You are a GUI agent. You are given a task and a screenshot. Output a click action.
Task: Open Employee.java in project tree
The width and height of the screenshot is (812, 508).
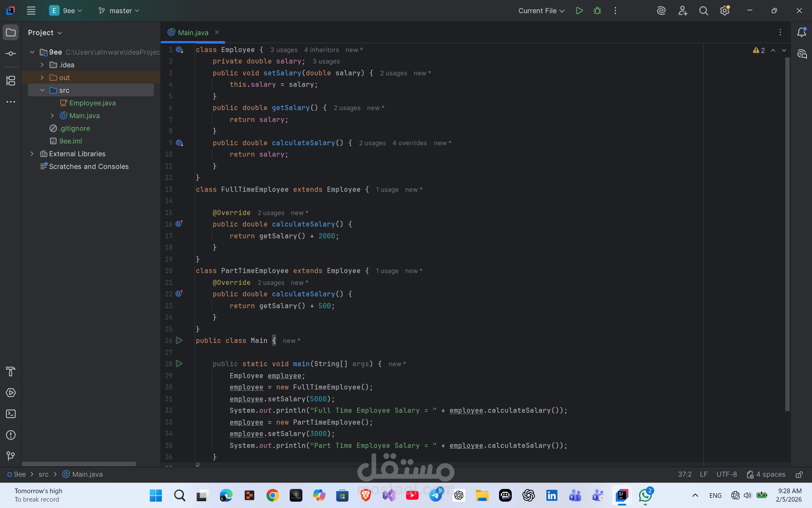[x=92, y=103]
